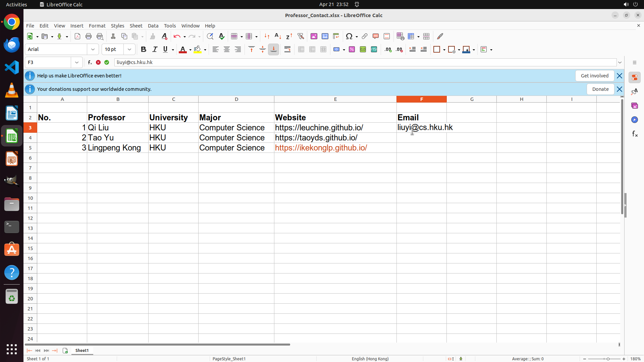
Task: Apply the yellow background highlight color
Action: coord(198,49)
